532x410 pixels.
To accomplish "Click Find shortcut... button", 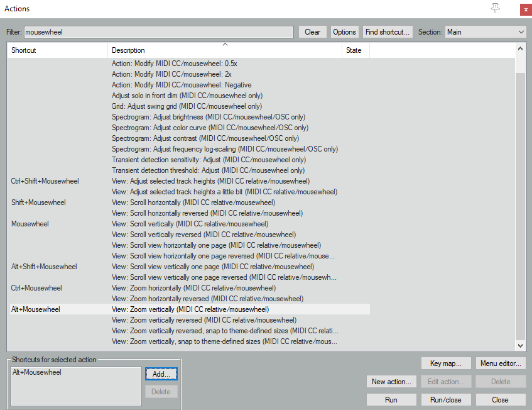I will click(388, 32).
